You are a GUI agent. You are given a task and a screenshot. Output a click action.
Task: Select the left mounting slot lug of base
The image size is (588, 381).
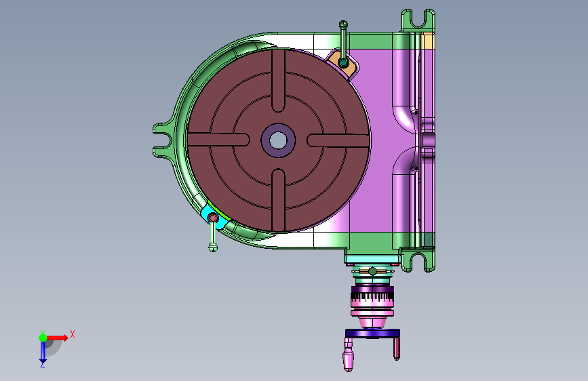pyautogui.click(x=162, y=140)
